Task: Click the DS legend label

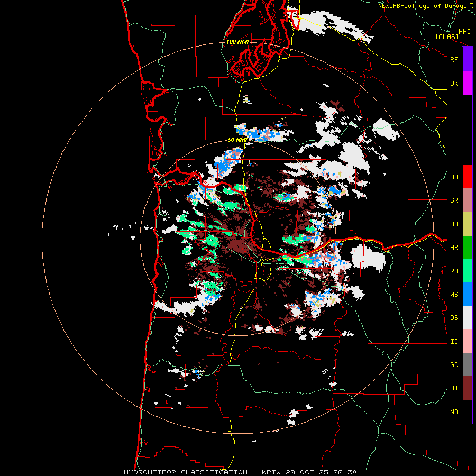Action: click(454, 318)
